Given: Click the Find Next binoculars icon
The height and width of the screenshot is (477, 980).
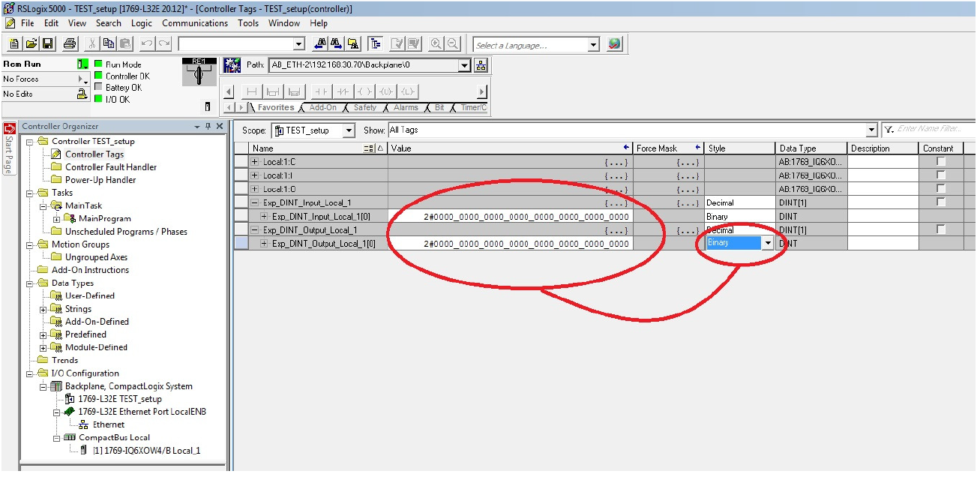Looking at the screenshot, I should point(337,44).
